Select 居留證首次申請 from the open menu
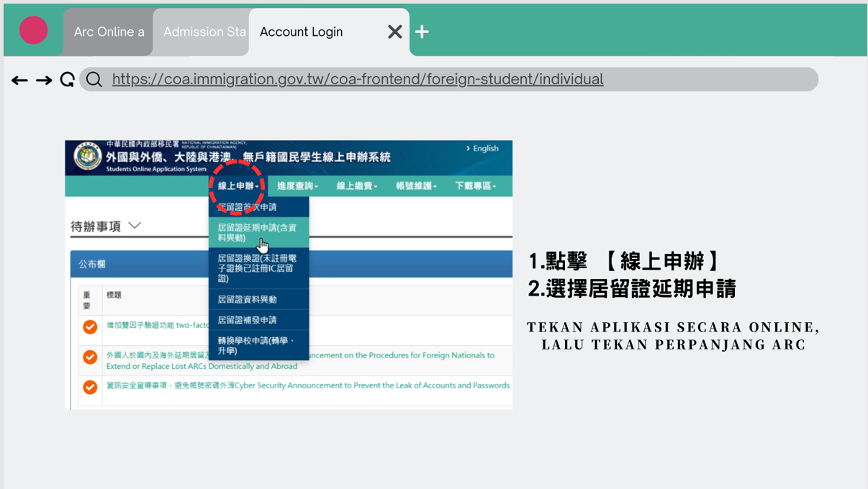Image resolution: width=868 pixels, height=489 pixels. click(256, 206)
